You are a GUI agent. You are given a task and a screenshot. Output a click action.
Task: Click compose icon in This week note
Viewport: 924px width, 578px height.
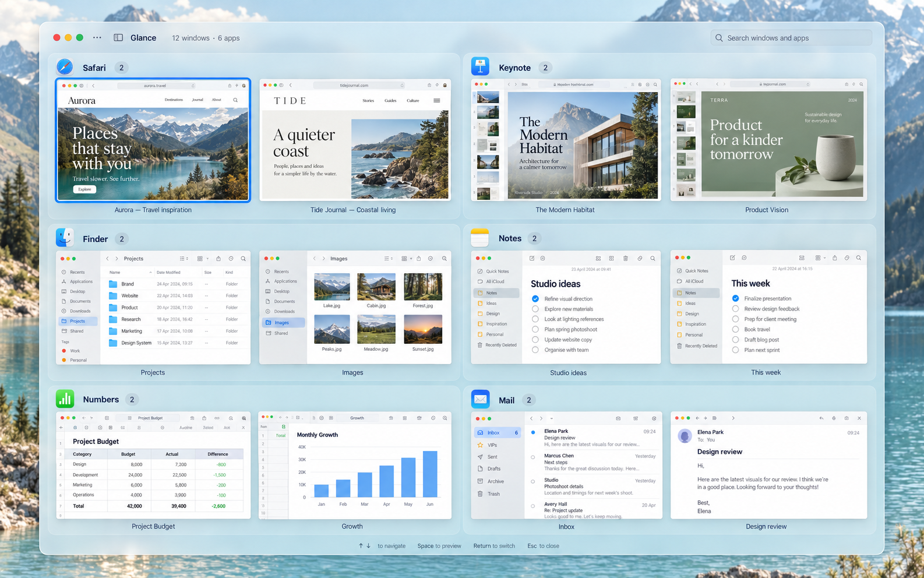click(732, 258)
